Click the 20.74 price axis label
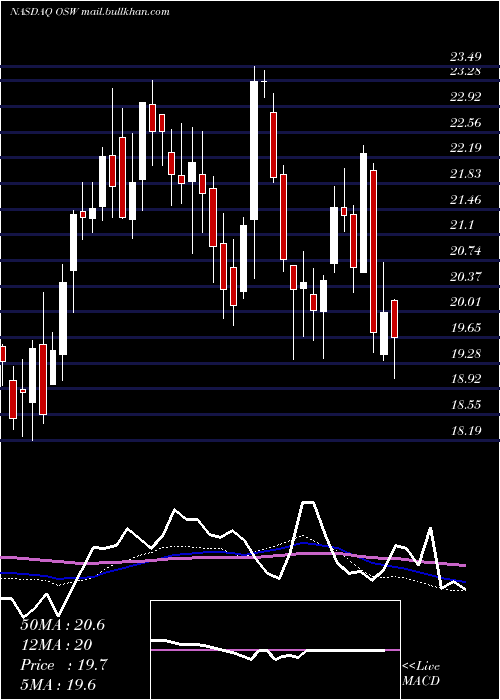Image resolution: width=500 pixels, height=700 pixels. 466,251
